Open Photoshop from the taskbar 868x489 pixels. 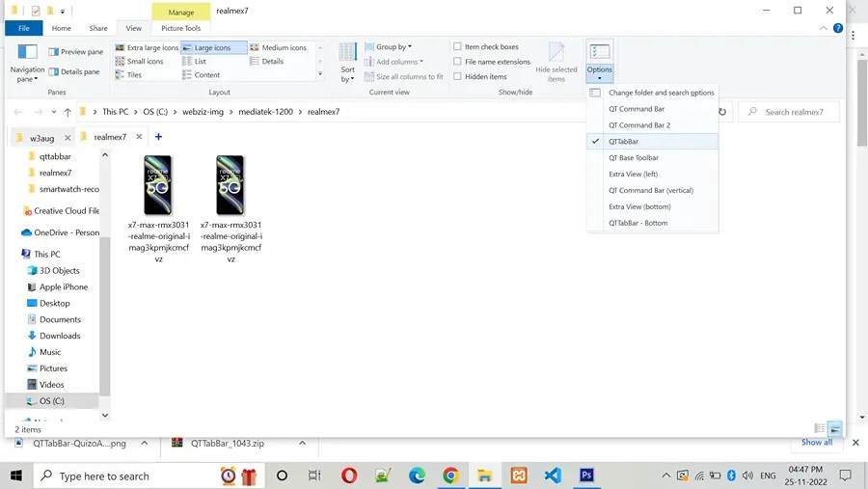[x=586, y=475]
